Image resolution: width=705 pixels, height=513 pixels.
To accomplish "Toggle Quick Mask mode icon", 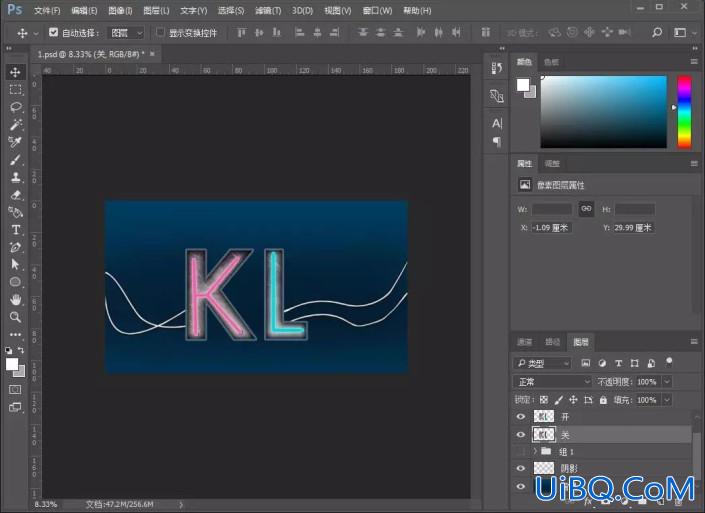I will tap(15, 389).
